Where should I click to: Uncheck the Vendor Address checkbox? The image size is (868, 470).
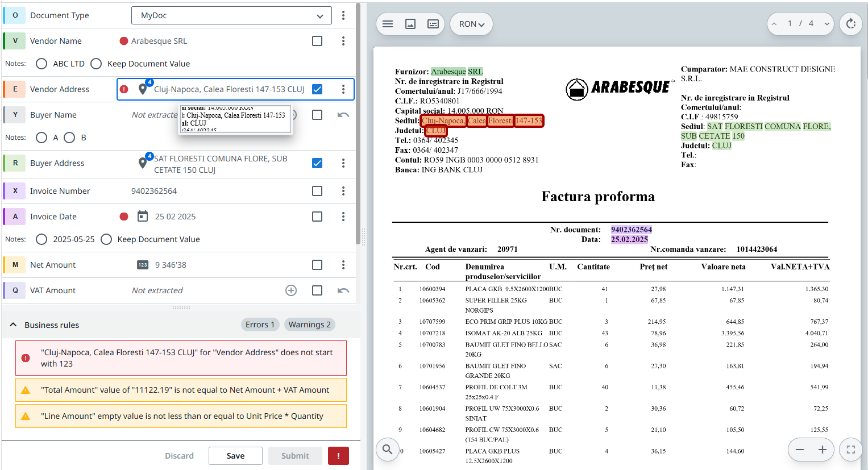click(317, 89)
